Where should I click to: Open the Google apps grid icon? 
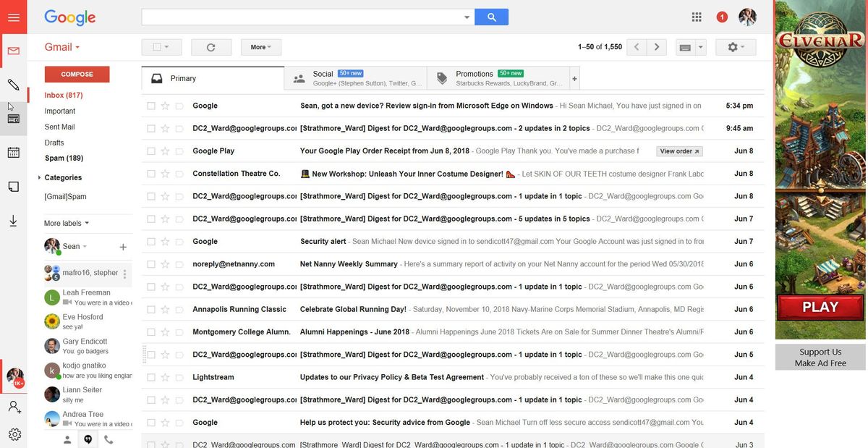694,15
